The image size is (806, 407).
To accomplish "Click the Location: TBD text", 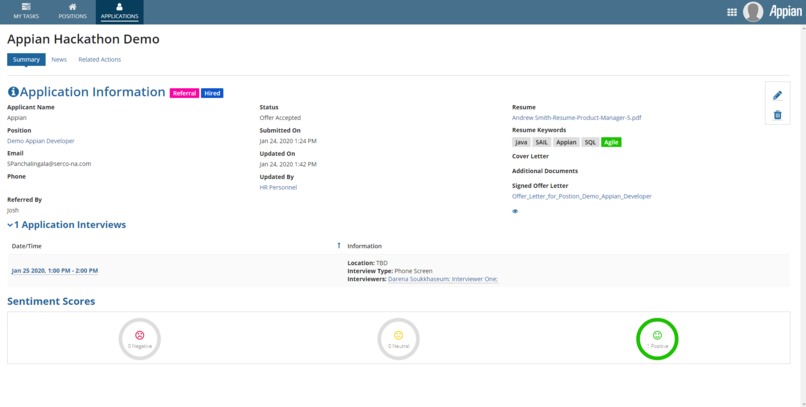I will coord(368,263).
